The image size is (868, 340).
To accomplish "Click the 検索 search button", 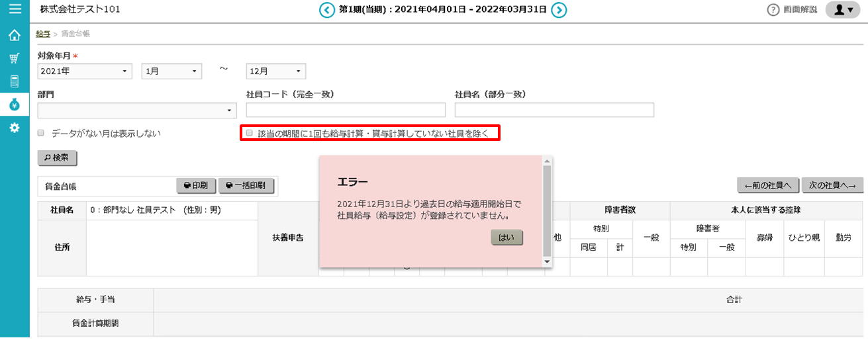I will [x=58, y=158].
